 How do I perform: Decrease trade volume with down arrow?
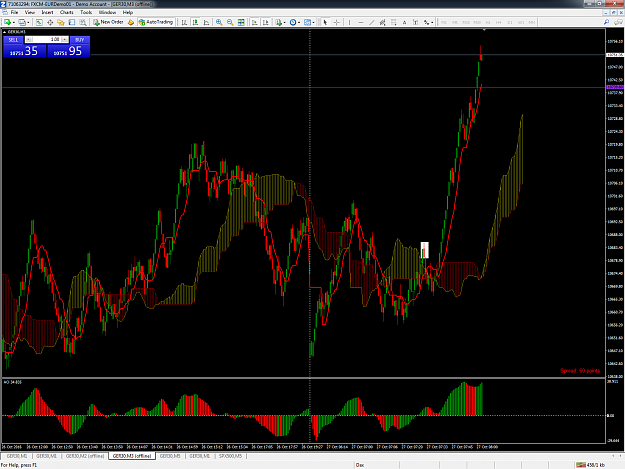[29, 40]
